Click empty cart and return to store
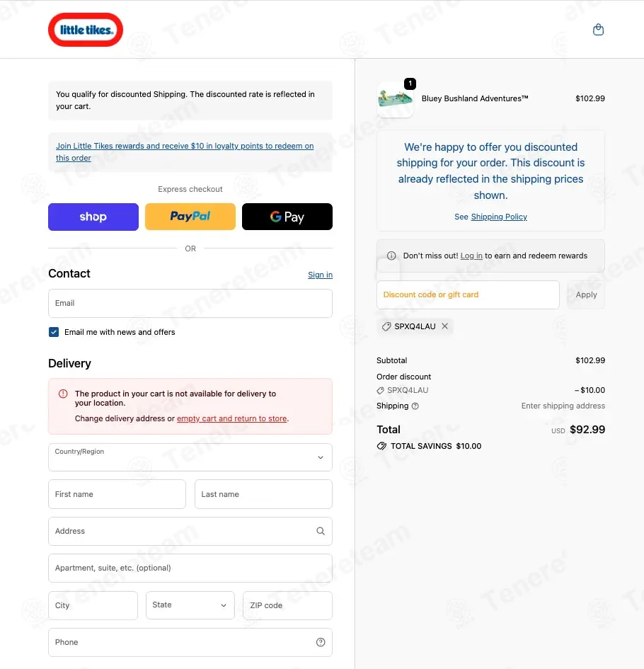This screenshot has height=669, width=644. pos(232,418)
